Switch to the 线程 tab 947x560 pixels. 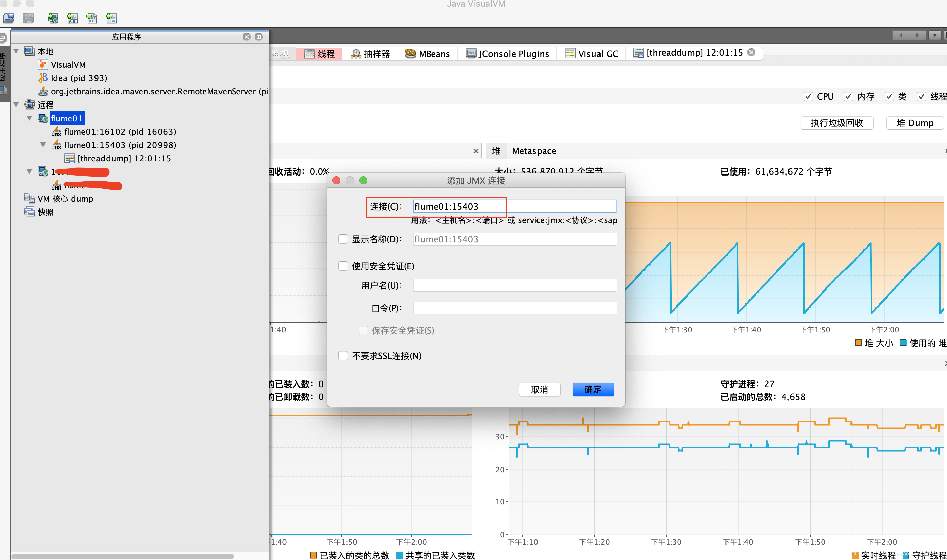click(x=319, y=54)
